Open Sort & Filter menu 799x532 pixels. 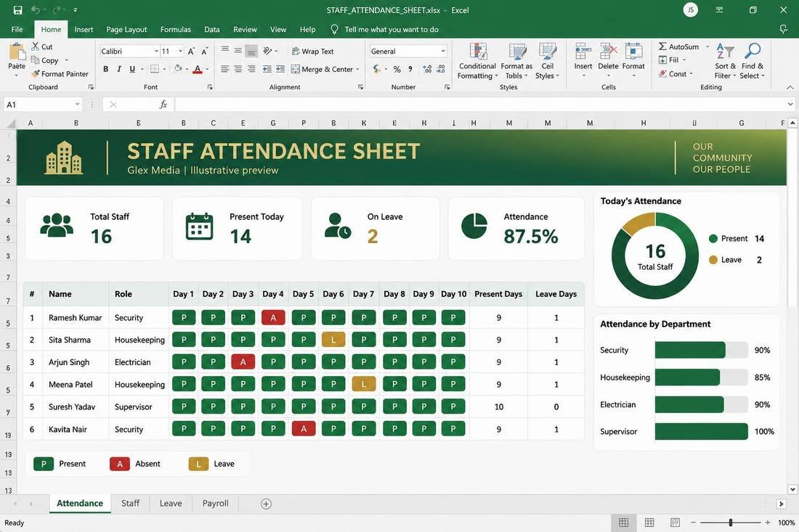pyautogui.click(x=725, y=61)
